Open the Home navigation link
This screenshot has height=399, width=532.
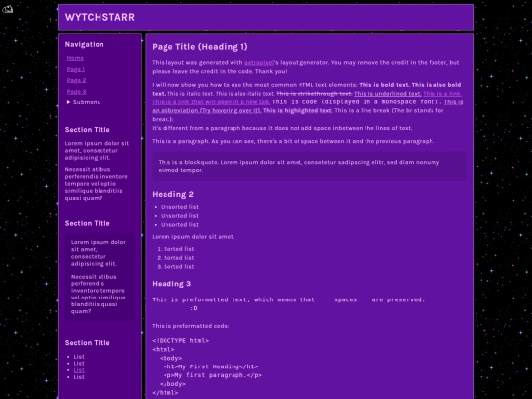pos(75,58)
